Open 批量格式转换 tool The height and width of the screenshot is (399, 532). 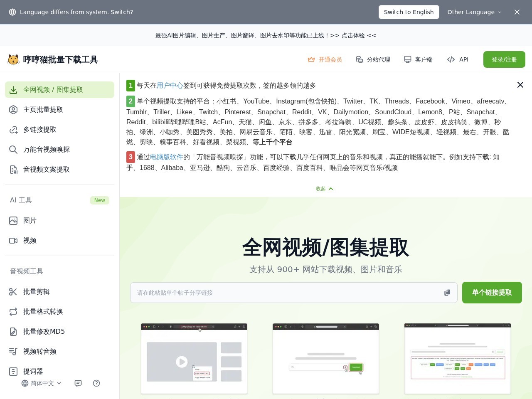coord(59,312)
